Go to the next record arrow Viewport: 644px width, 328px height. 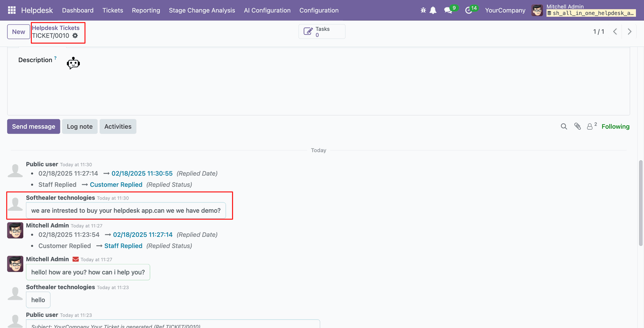click(629, 31)
